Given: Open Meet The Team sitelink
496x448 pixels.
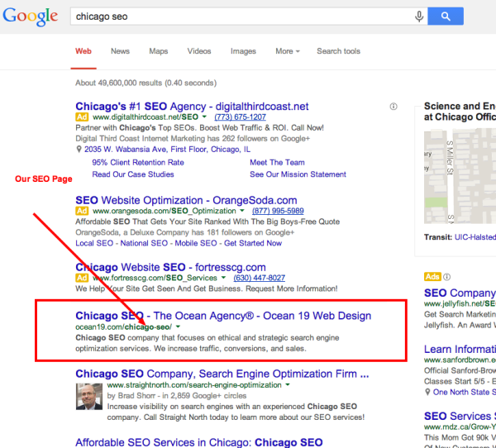Looking at the screenshot, I should click(x=277, y=162).
